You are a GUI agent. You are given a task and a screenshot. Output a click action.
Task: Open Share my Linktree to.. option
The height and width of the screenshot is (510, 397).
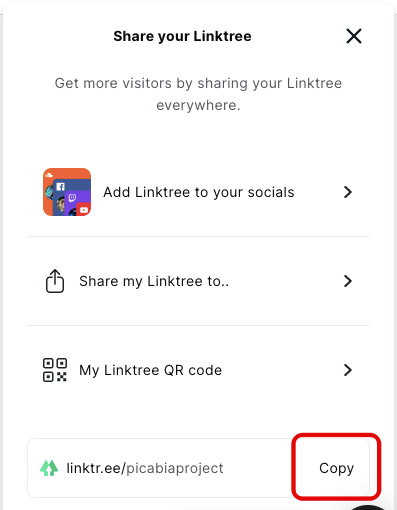pyautogui.click(x=198, y=281)
